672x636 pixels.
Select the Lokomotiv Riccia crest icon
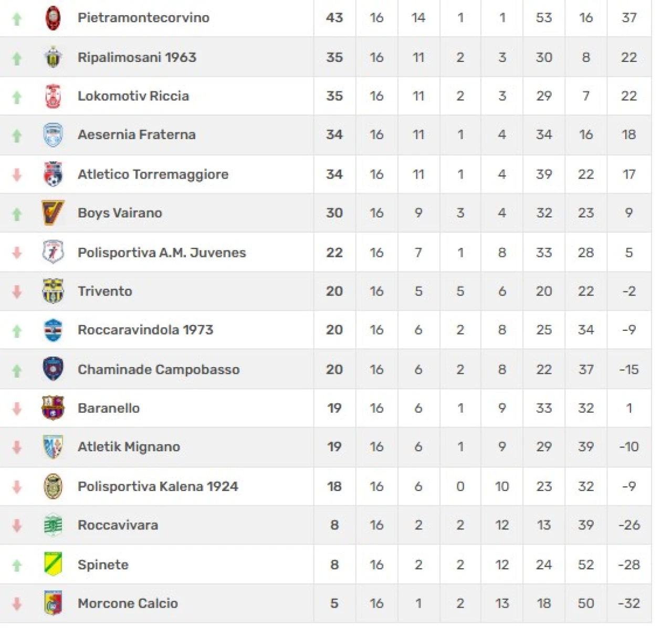pos(53,96)
